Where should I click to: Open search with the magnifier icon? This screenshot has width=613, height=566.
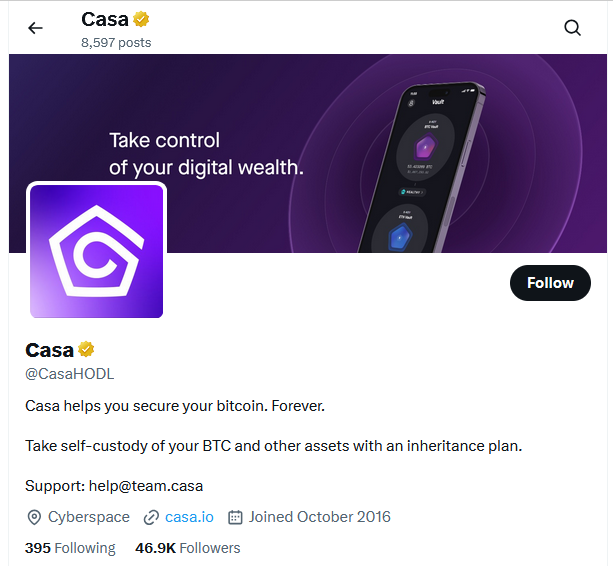(573, 28)
